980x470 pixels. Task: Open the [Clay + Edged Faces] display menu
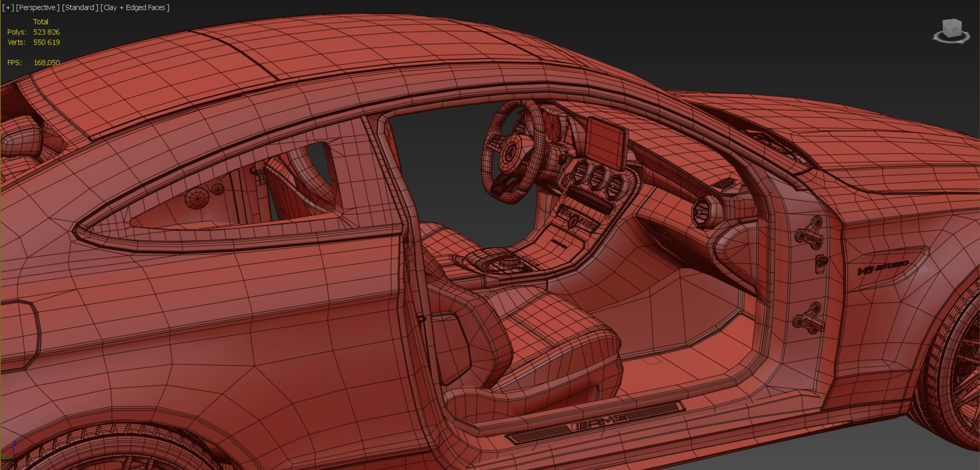135,7
